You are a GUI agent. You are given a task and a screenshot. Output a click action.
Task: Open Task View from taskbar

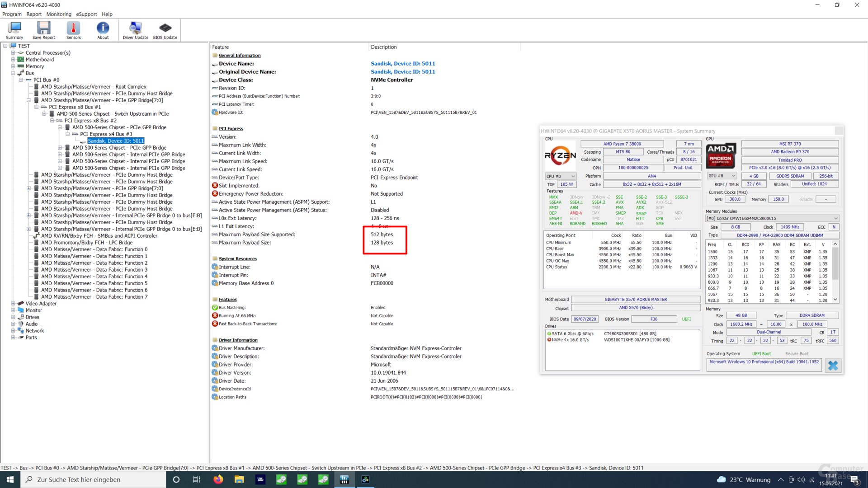[196, 479]
